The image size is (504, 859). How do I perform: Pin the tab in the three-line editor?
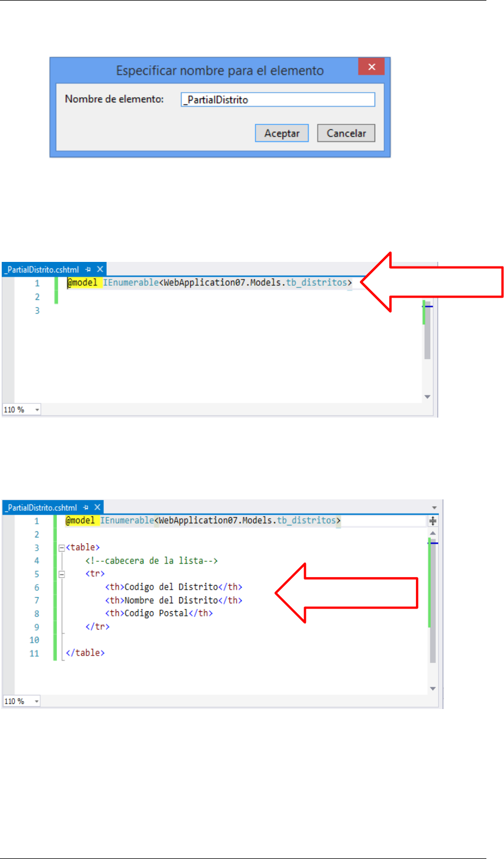click(89, 269)
